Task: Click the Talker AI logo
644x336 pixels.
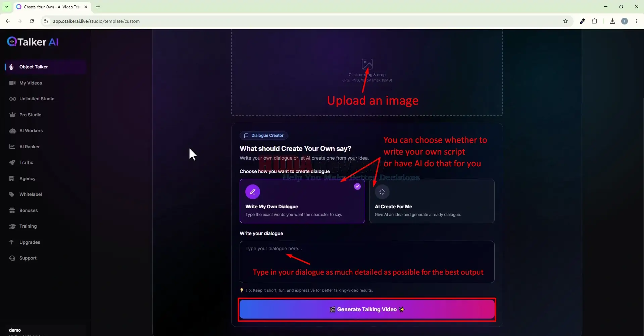Action: (x=33, y=42)
